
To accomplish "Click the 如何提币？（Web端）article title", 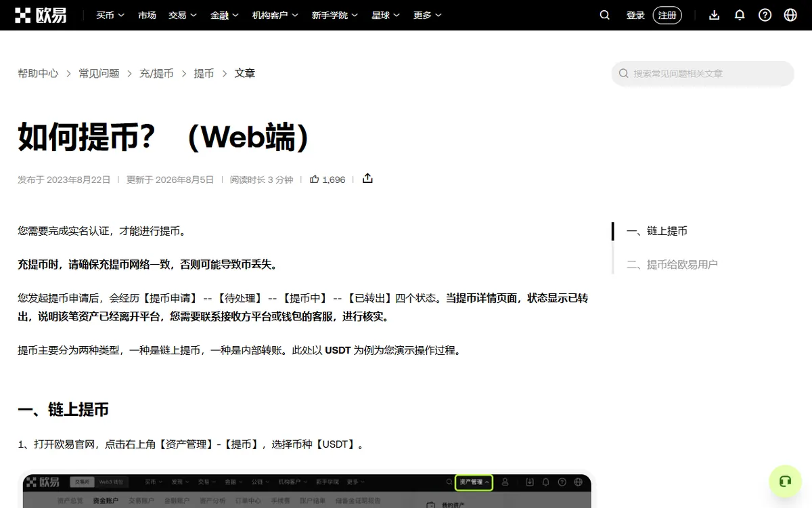I will (x=164, y=137).
